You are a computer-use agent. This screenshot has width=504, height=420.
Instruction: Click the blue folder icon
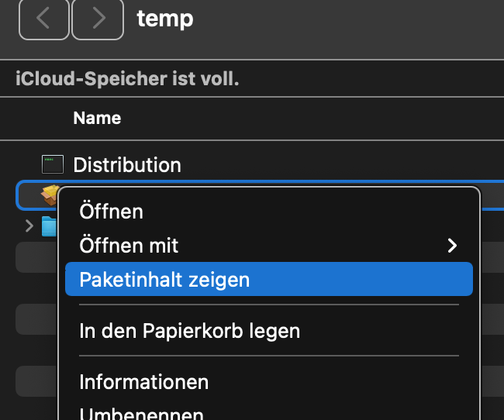(50, 226)
